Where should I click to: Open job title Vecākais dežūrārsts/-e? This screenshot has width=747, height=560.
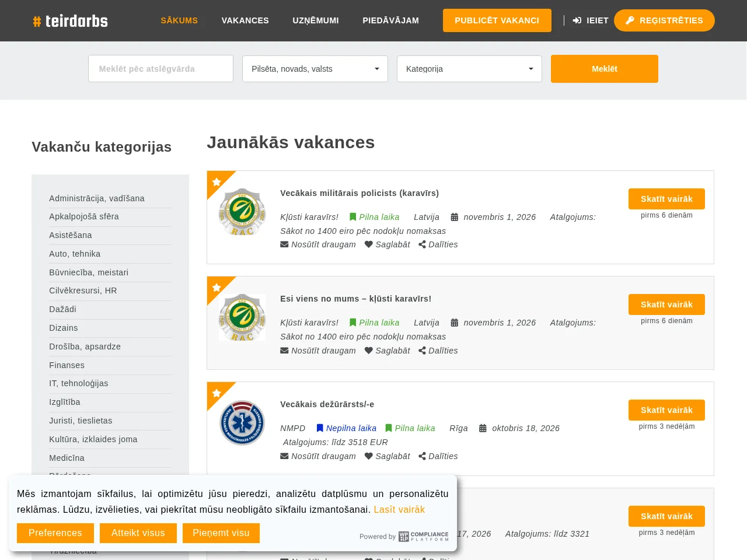[327, 404]
